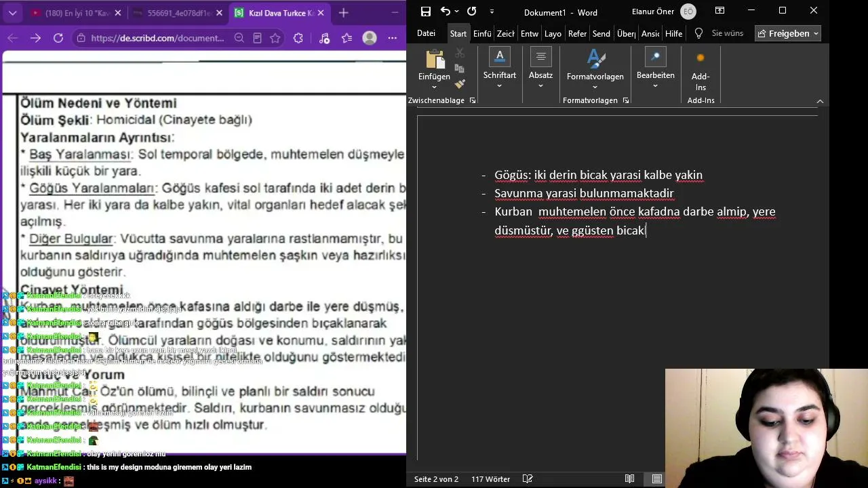The image size is (868, 488).
Task: Click the proofing spell-check status icon
Action: click(x=528, y=479)
